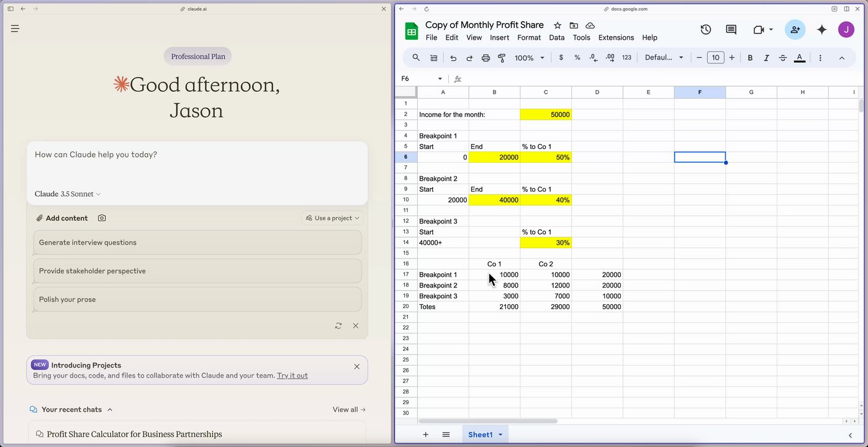
Task: Increase font size with plus button
Action: coord(732,58)
